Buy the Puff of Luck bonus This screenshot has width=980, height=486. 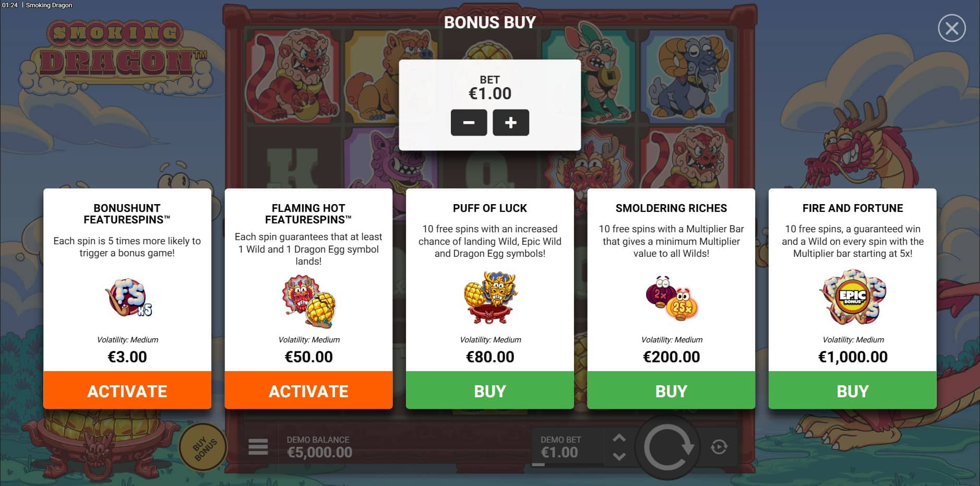coord(490,390)
